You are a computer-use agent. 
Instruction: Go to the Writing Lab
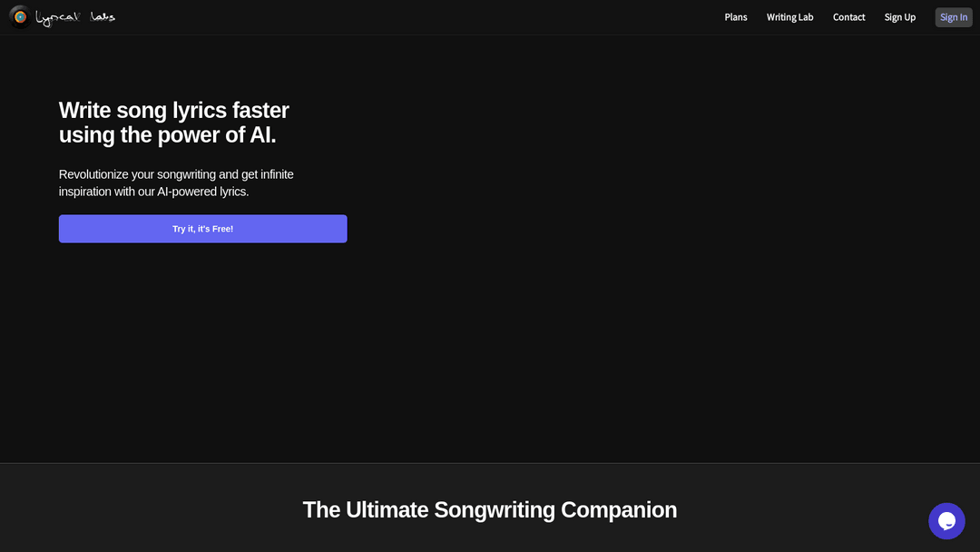click(789, 17)
